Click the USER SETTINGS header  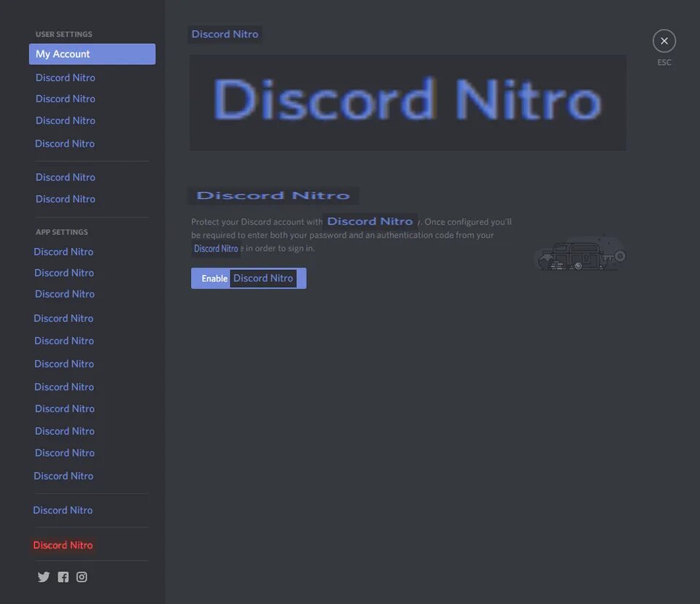64,34
